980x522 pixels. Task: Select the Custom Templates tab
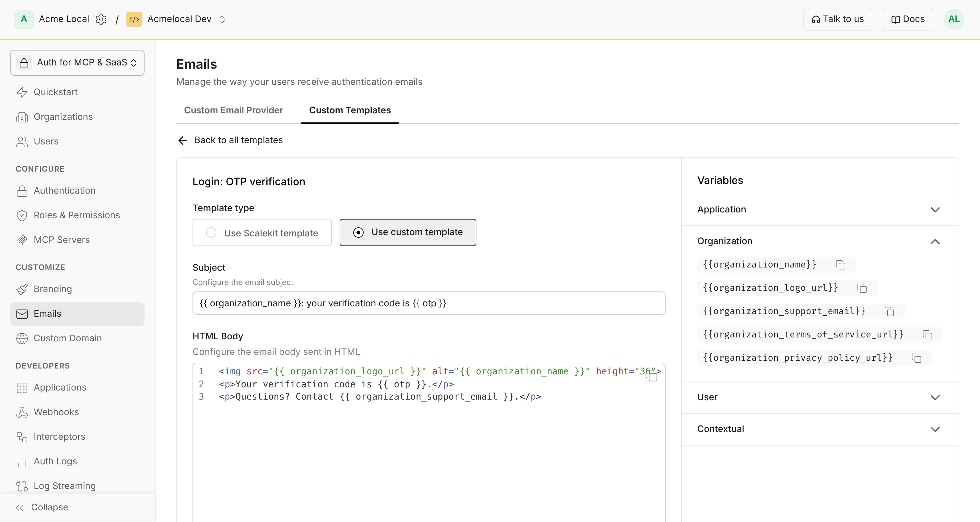(x=350, y=110)
